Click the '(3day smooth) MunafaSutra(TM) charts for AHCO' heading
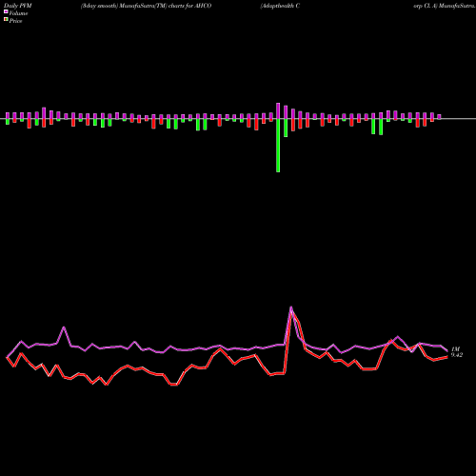This screenshot has height=476, width=476. tap(146, 6)
